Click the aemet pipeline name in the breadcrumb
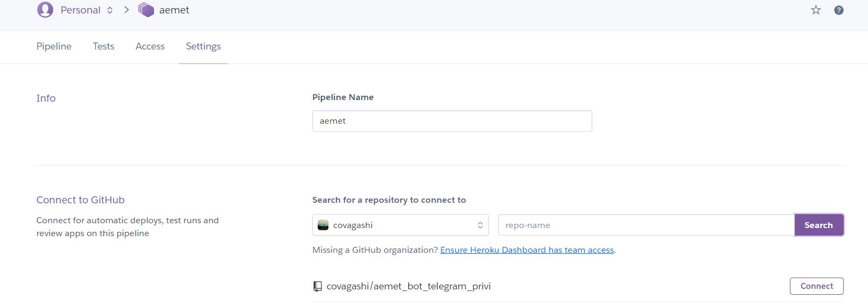 point(174,10)
